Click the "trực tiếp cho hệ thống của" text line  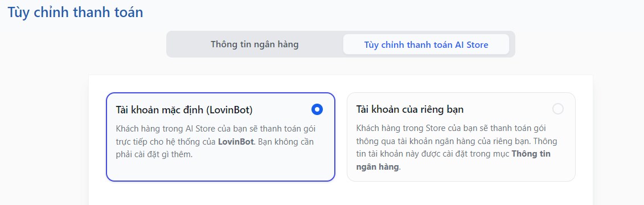point(216,142)
